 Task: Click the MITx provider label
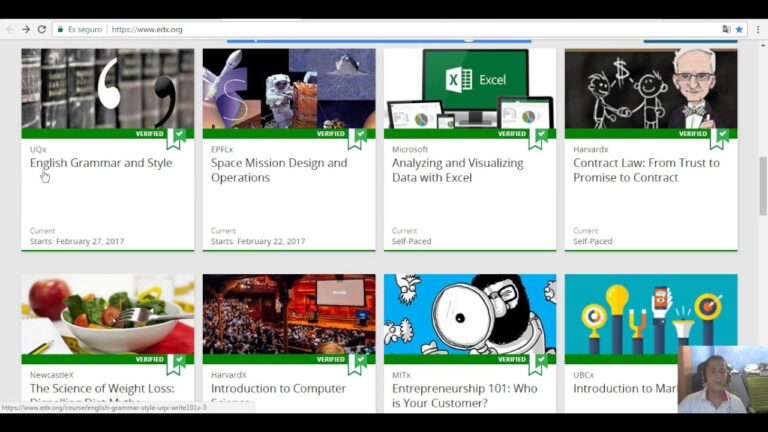401,375
